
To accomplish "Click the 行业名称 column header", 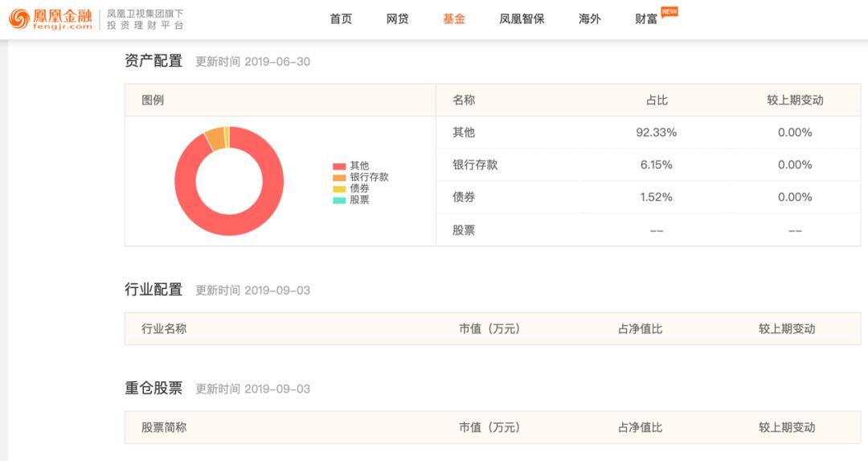I will [164, 328].
